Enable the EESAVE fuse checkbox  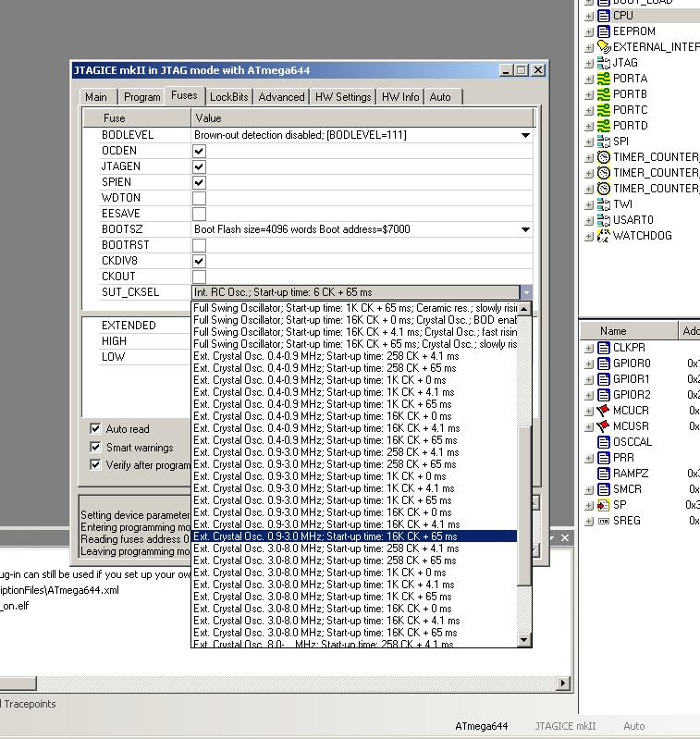pyautogui.click(x=199, y=214)
